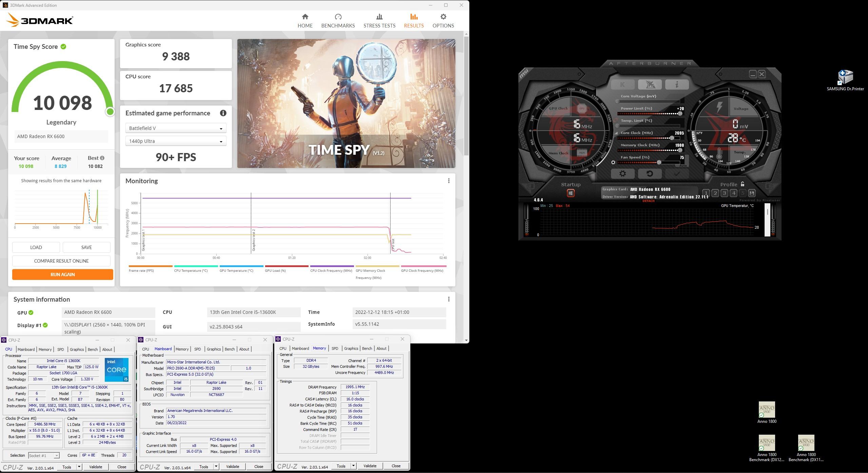Open the Socket #1 selection dropdown in CPU-Z

[43, 455]
